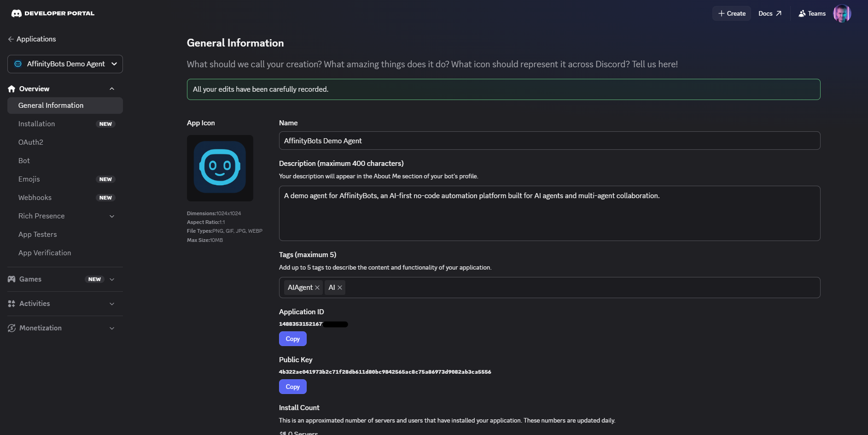Screen dimensions: 868x435
Task: Copy the Application ID
Action: [x=292, y=338]
